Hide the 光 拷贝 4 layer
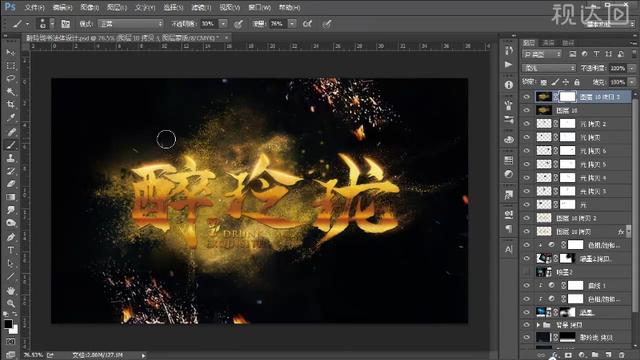The width and height of the screenshot is (640, 360). coord(527,178)
